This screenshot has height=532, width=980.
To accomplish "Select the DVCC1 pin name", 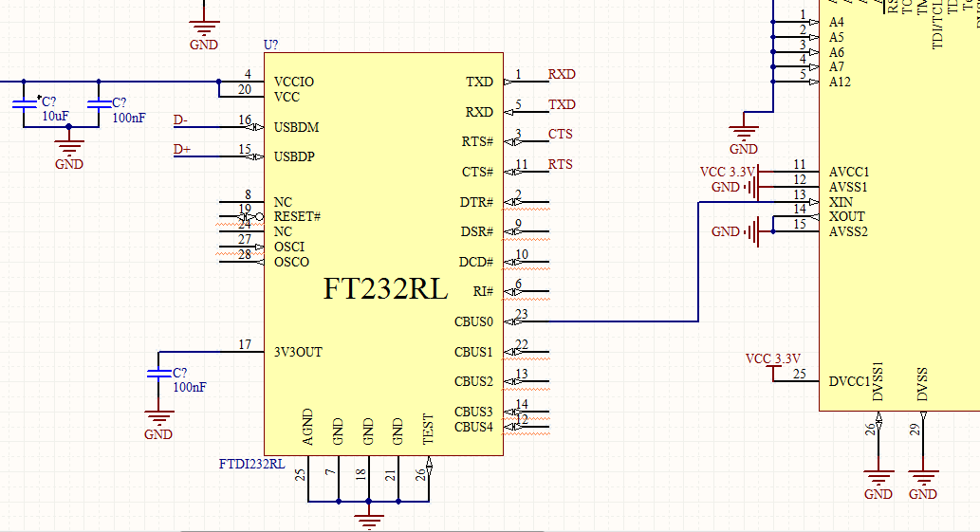I will click(x=850, y=381).
